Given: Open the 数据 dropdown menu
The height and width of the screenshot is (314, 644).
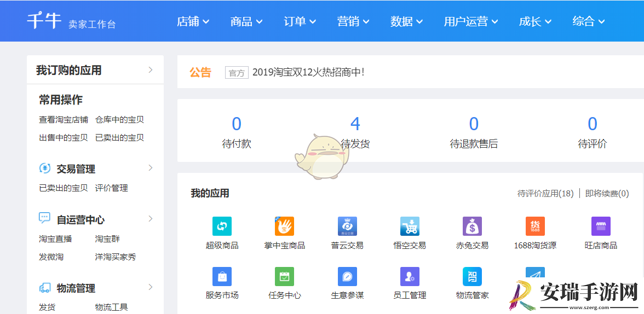Looking at the screenshot, I should tap(406, 21).
